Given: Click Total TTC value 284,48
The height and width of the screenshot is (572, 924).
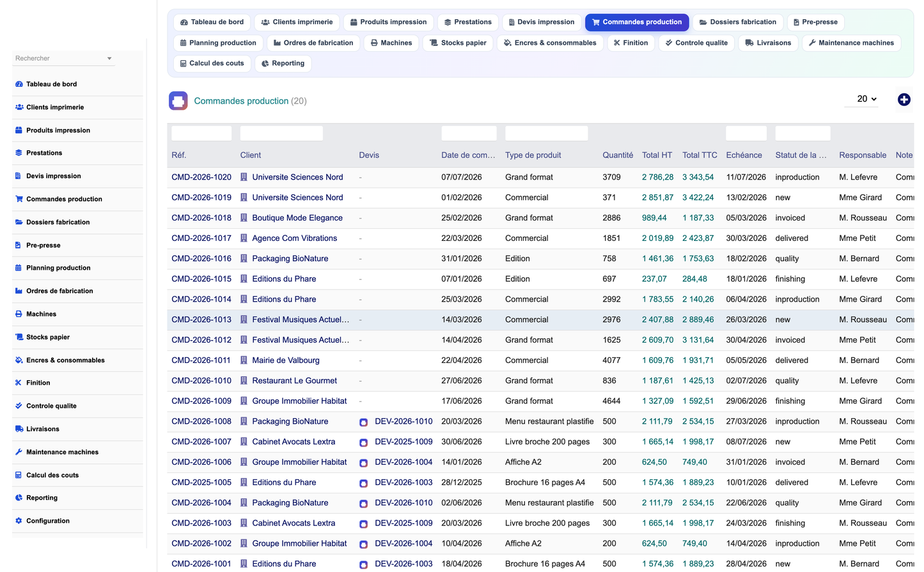Looking at the screenshot, I should (694, 279).
